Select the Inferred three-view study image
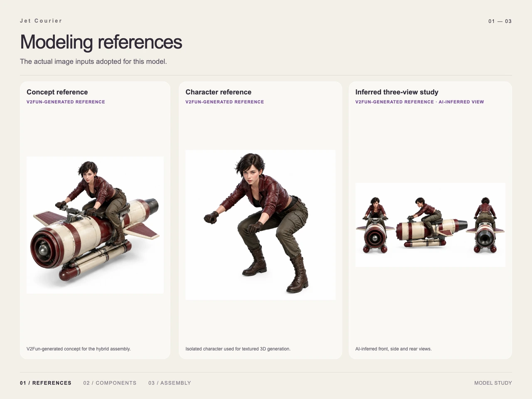This screenshot has height=399, width=532. [x=430, y=225]
